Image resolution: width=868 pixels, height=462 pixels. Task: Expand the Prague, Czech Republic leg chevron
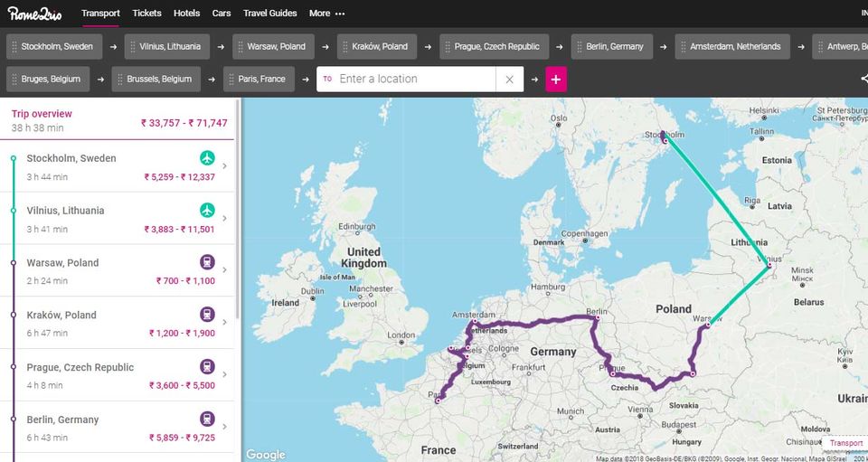[225, 374]
